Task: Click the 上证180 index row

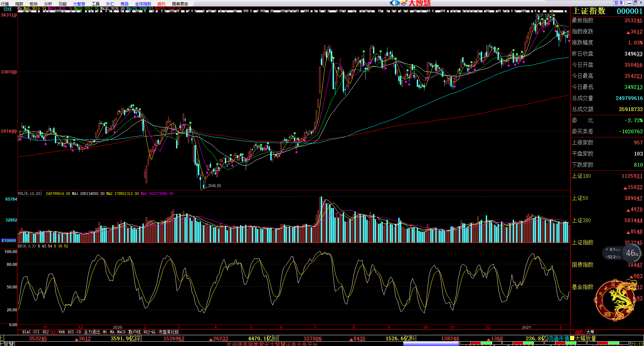Action: pos(581,176)
